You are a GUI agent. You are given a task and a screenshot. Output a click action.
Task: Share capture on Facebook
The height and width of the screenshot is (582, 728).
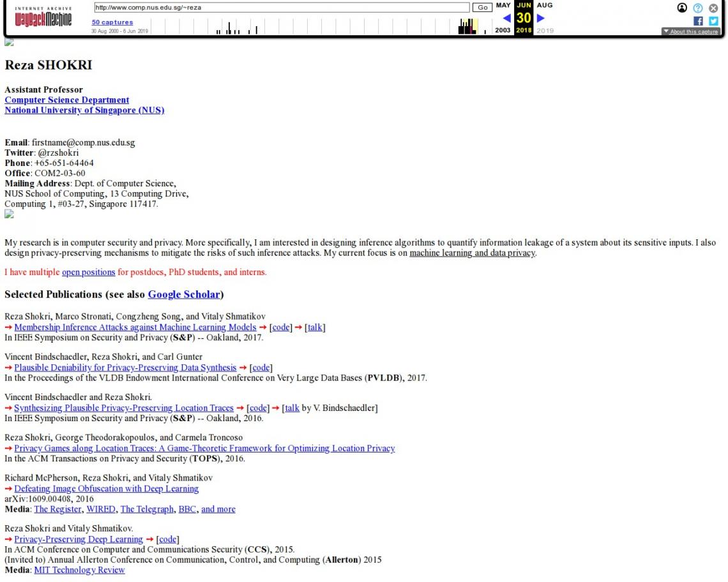[x=698, y=21]
